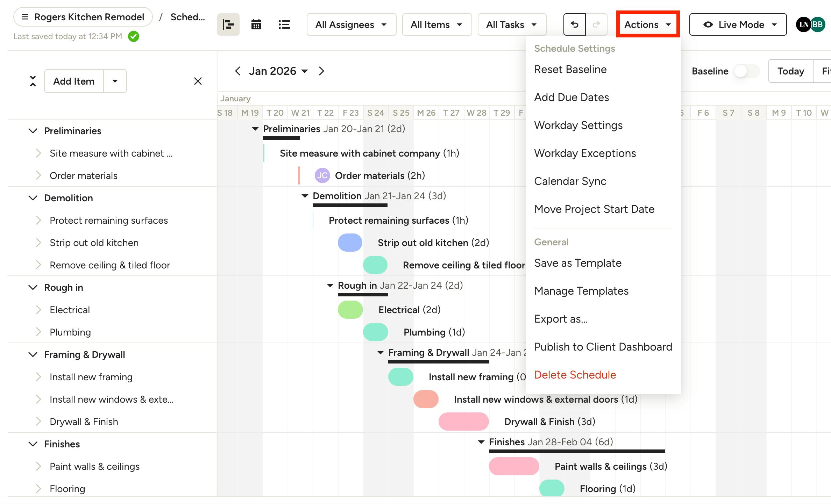Image resolution: width=831 pixels, height=504 pixels.
Task: Click the pink Drywall & Finish bar
Action: (x=463, y=422)
